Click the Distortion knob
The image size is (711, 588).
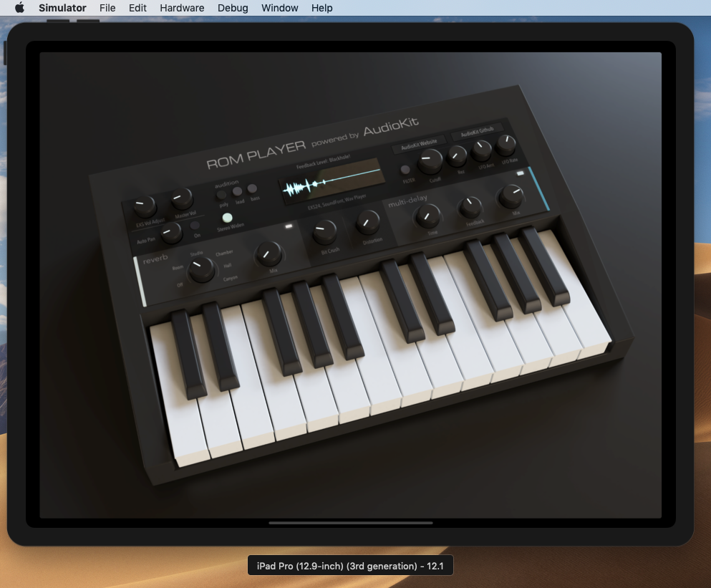point(367,222)
